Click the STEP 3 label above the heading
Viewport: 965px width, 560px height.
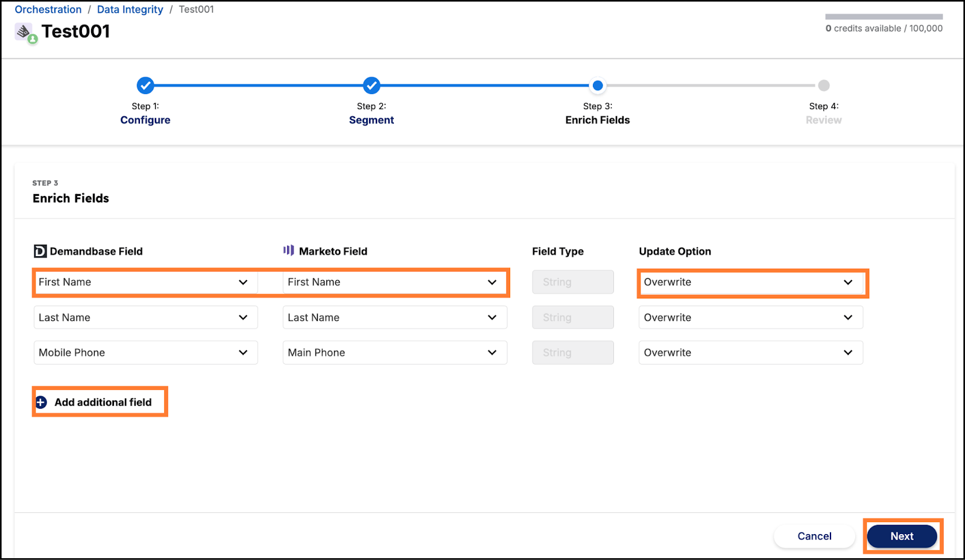click(45, 183)
